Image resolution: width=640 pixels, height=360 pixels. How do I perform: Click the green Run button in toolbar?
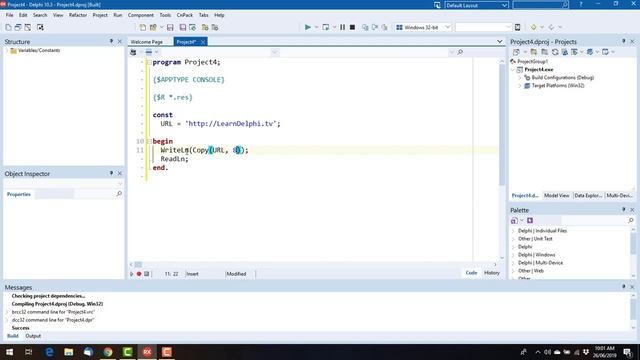pos(308,27)
